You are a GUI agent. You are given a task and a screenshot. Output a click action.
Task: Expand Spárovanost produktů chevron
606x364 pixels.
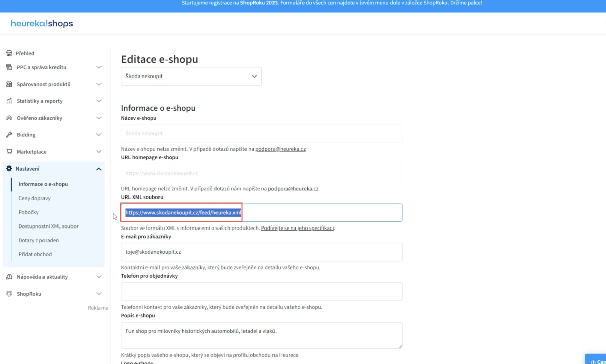99,84
